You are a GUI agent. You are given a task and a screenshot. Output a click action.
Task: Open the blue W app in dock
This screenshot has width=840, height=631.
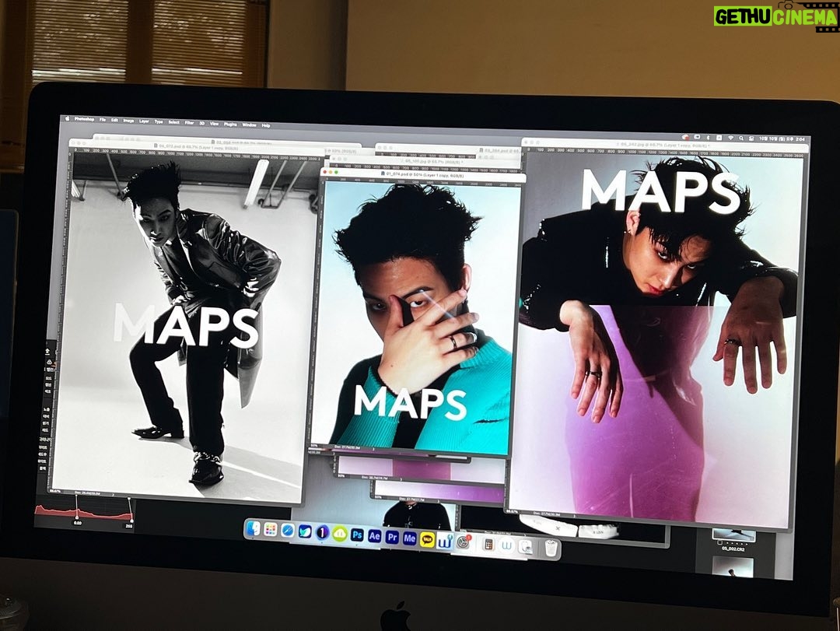tap(445, 541)
